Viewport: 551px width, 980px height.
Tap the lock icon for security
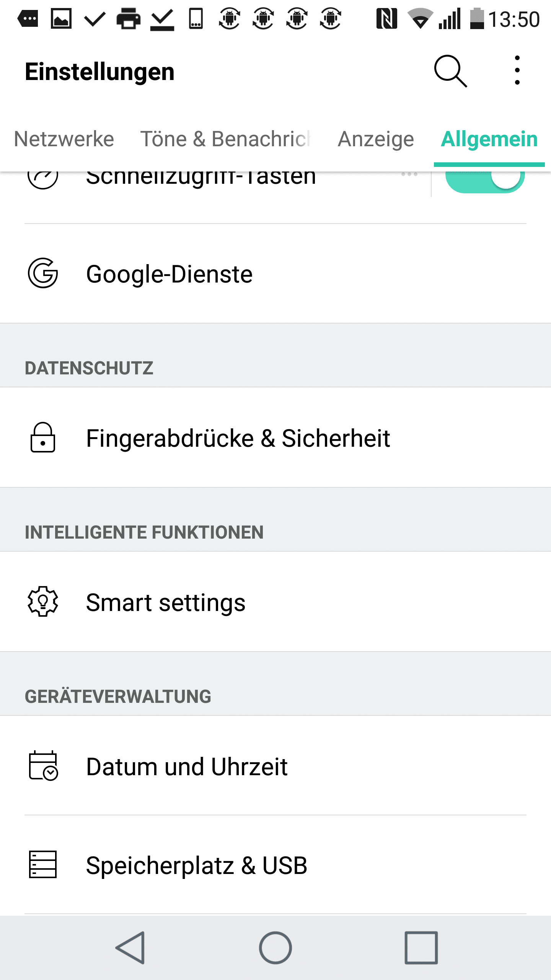click(x=43, y=438)
